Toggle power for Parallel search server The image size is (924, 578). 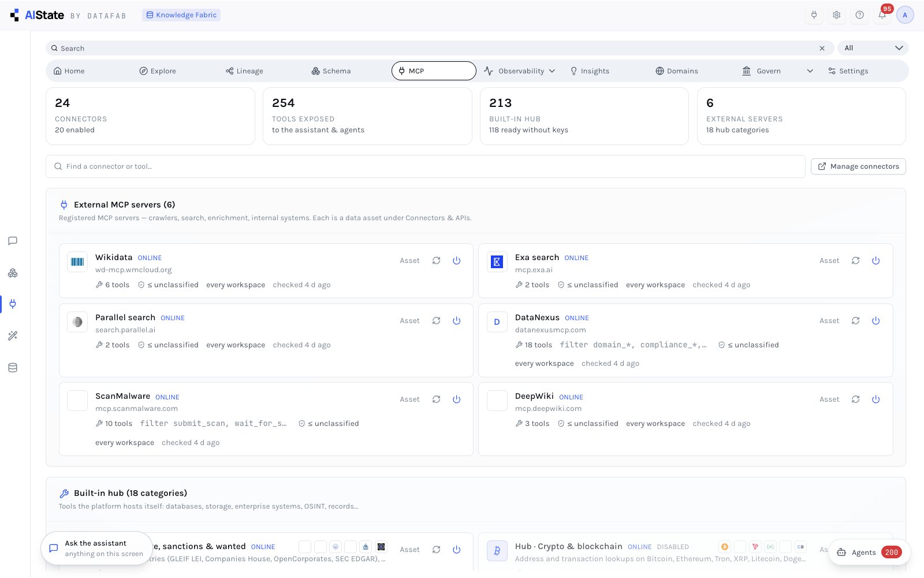tap(457, 321)
